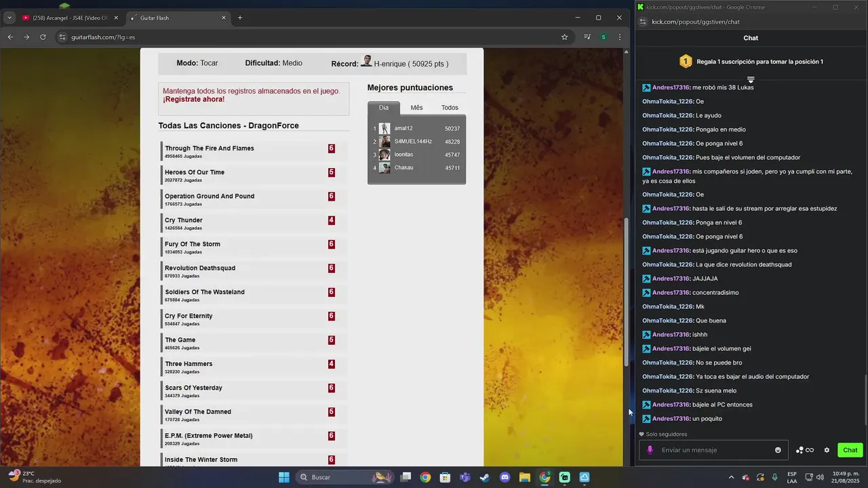Click the Kick chat scrollbar

coord(865,400)
